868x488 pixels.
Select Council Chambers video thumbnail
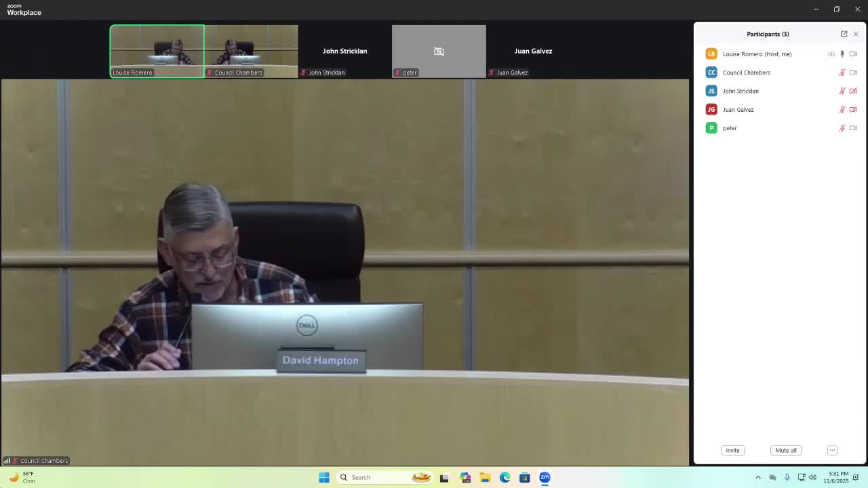click(x=251, y=52)
